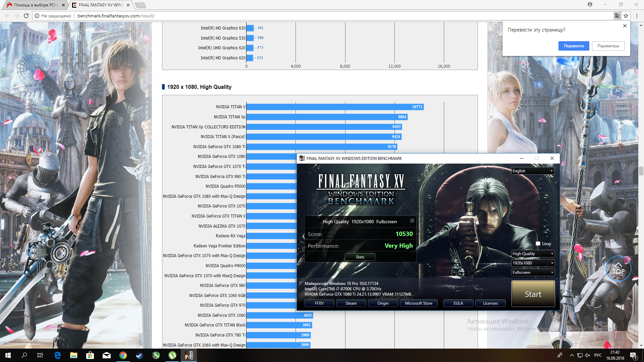The image size is (644, 362).
Task: Open the Microsoft Store taskbar icon
Action: click(x=90, y=355)
